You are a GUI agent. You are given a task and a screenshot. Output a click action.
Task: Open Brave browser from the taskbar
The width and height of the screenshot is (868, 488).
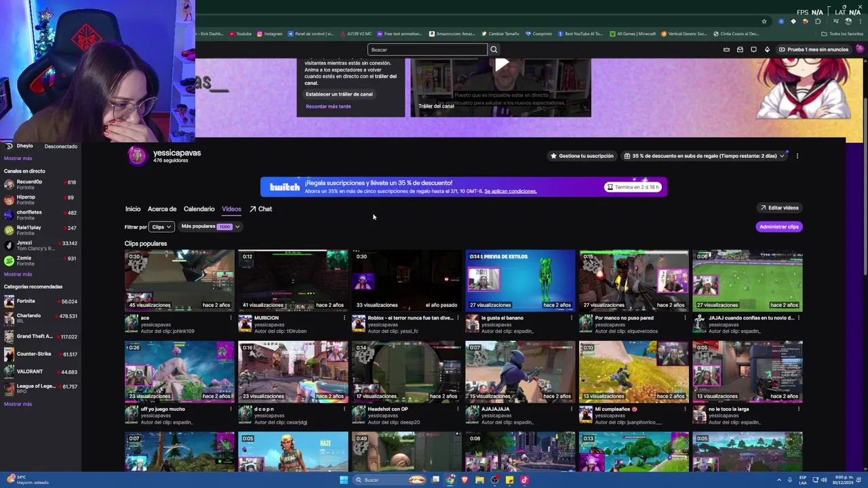point(465,480)
